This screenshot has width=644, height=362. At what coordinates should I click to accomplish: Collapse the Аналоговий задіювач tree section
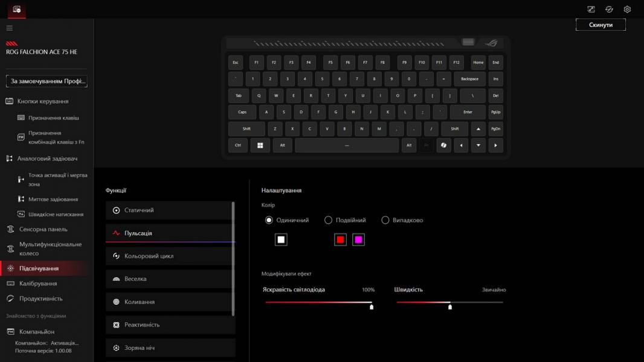coord(47,159)
